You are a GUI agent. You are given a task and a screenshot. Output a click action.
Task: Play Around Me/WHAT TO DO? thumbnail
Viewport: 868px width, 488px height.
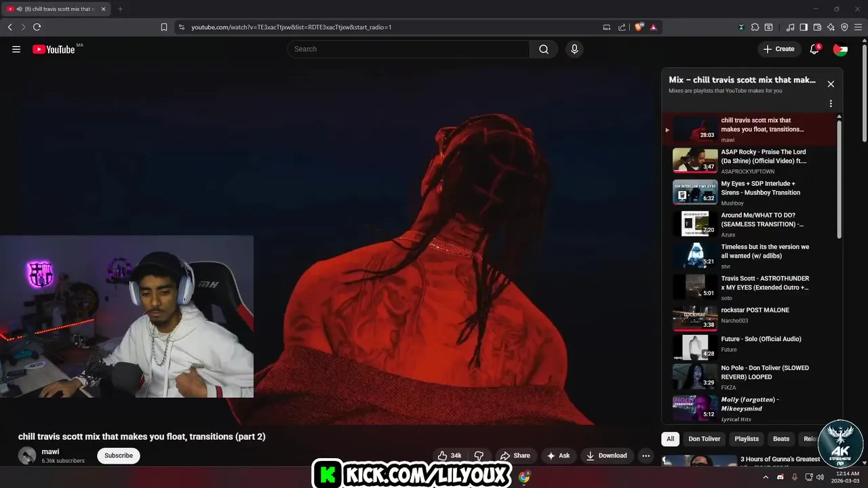point(695,224)
